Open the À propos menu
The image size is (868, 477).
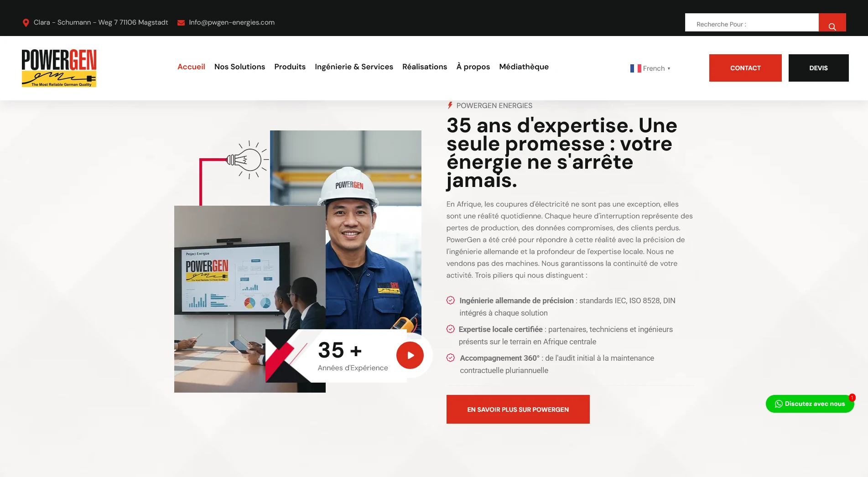pos(473,67)
